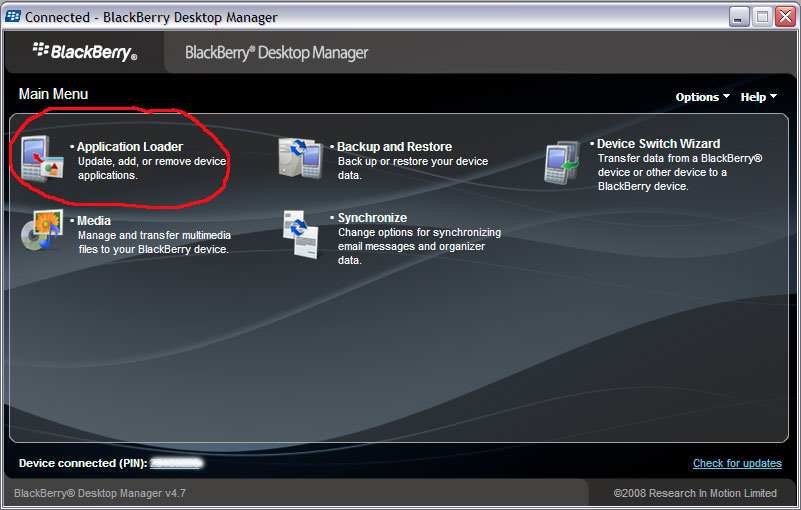Screen dimensions: 801x510
Task: Click 'Device connected (PIN):' status label
Action: click(x=83, y=463)
